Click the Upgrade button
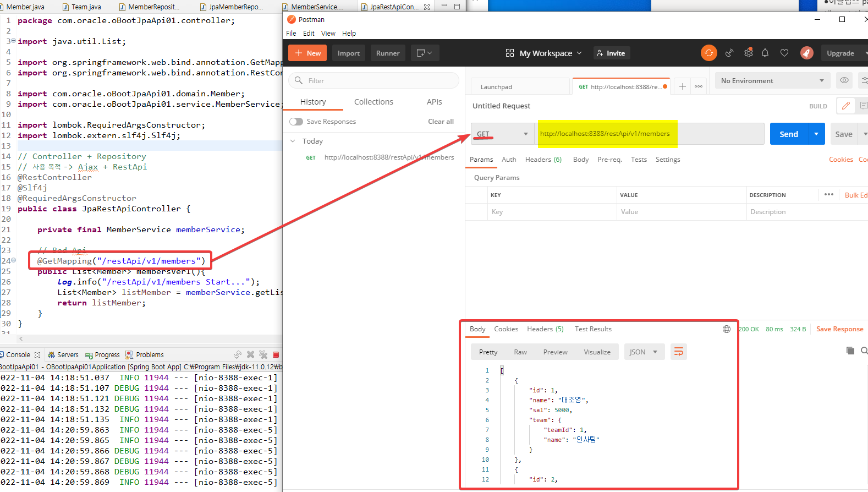The image size is (868, 492). point(840,53)
